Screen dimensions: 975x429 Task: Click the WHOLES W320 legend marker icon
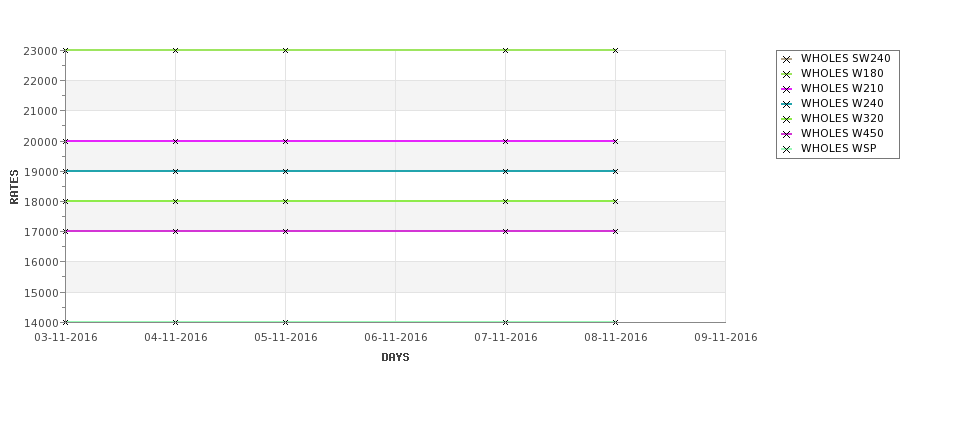pos(787,119)
